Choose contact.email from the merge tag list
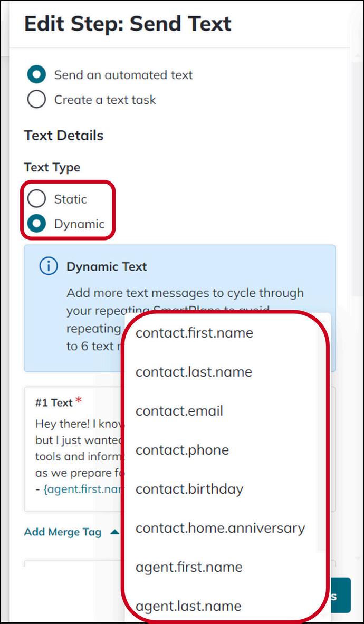The width and height of the screenshot is (364, 624). 179,411
